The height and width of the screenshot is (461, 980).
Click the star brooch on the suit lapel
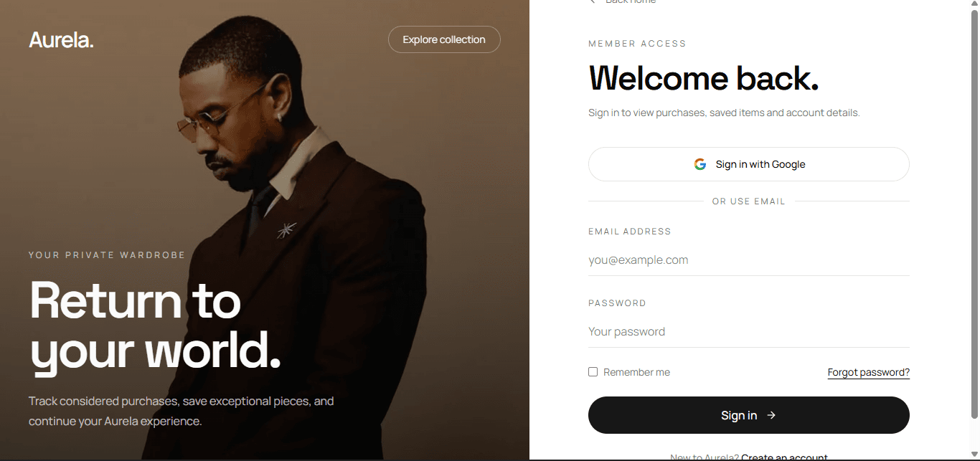tap(287, 230)
